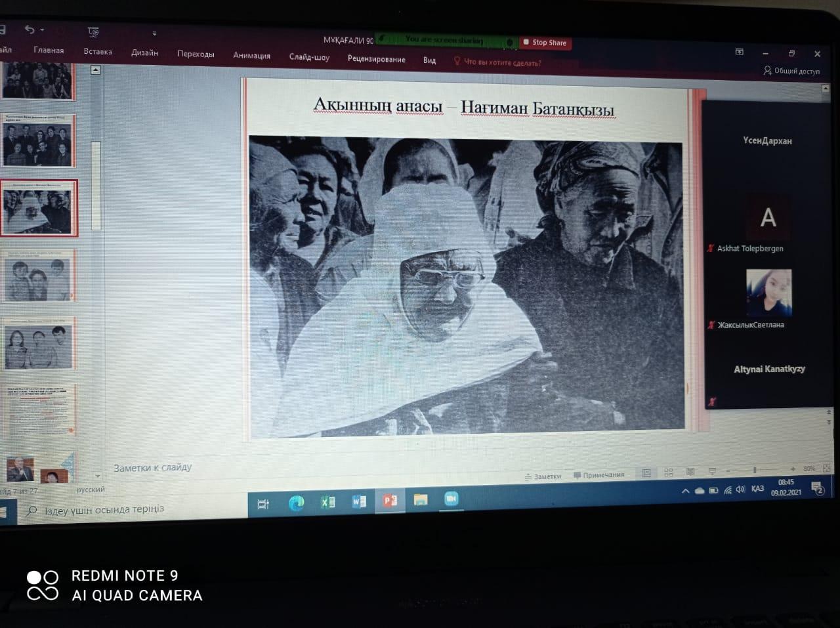Start slideshow from beginning via toolbar icon
840x628 pixels.
click(93, 31)
